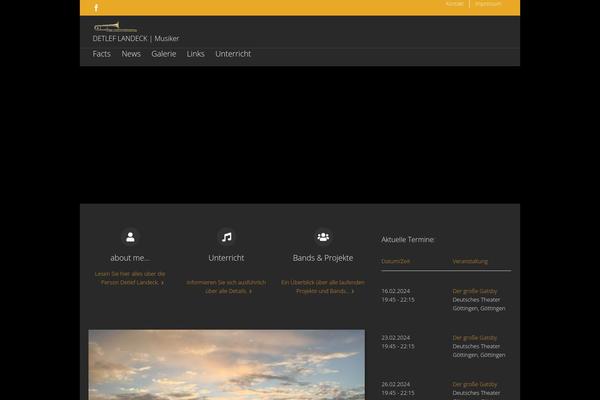Open Der große Gatsby event on 16.02.2024

[x=474, y=291]
